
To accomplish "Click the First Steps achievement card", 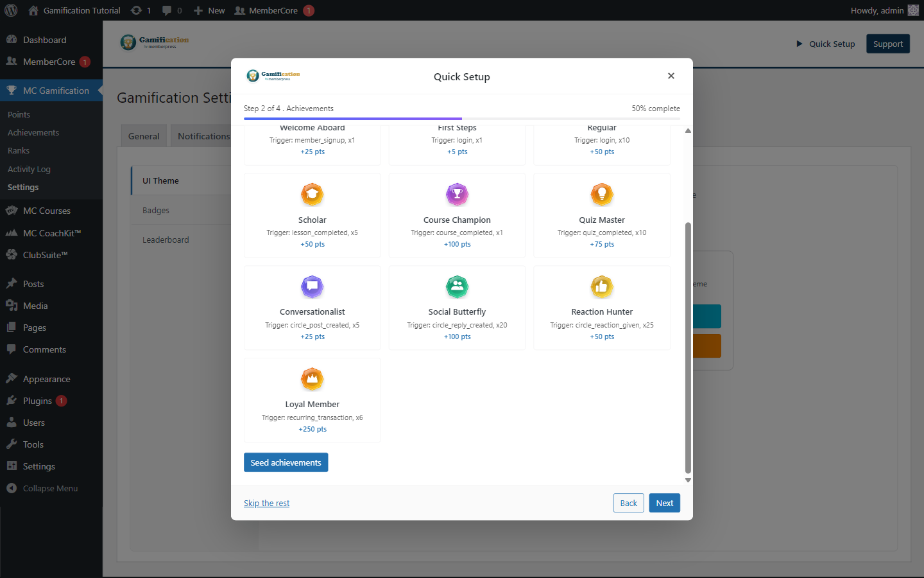I will click(x=457, y=145).
